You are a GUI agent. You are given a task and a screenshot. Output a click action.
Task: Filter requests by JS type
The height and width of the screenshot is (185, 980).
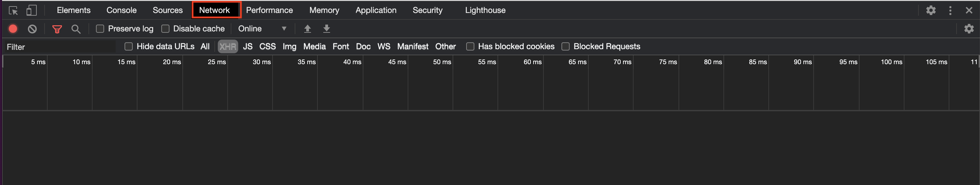coord(248,46)
